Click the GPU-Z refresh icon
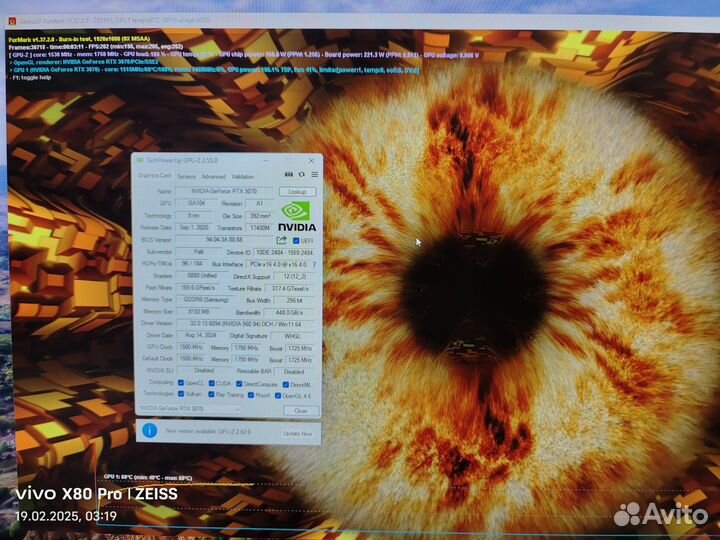This screenshot has width=720, height=540. 302,174
